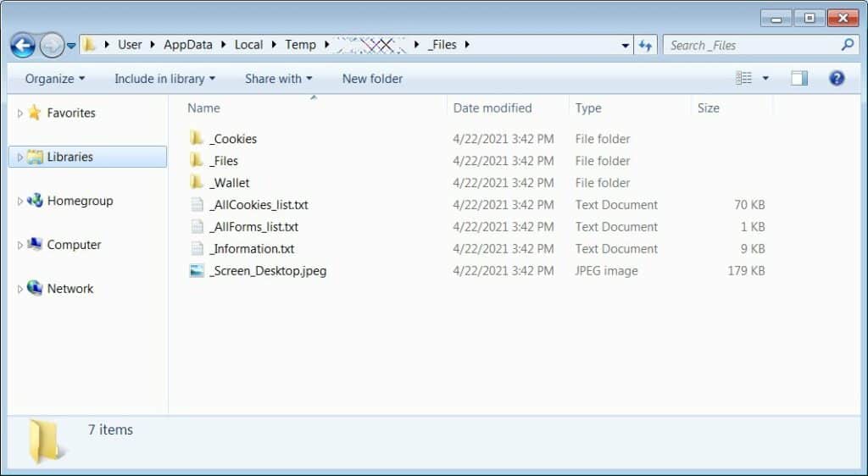Expand the Computer tree node arrow
The height and width of the screenshot is (476, 868).
[20, 246]
